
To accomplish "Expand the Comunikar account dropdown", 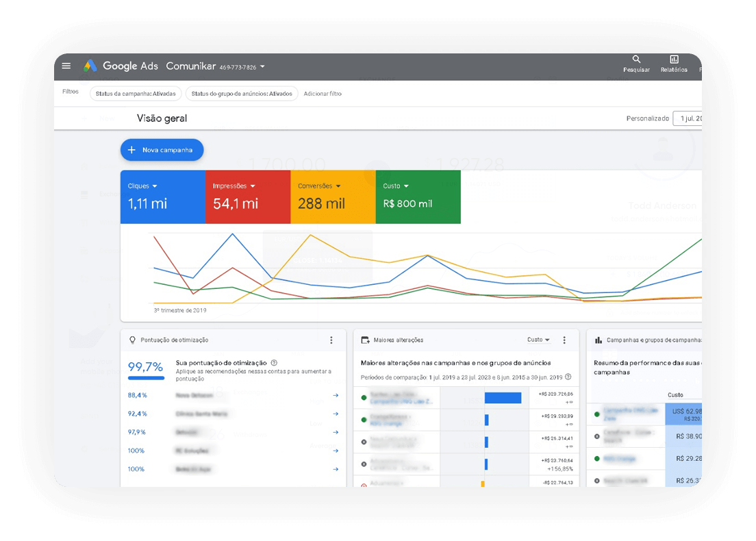I will coord(262,67).
